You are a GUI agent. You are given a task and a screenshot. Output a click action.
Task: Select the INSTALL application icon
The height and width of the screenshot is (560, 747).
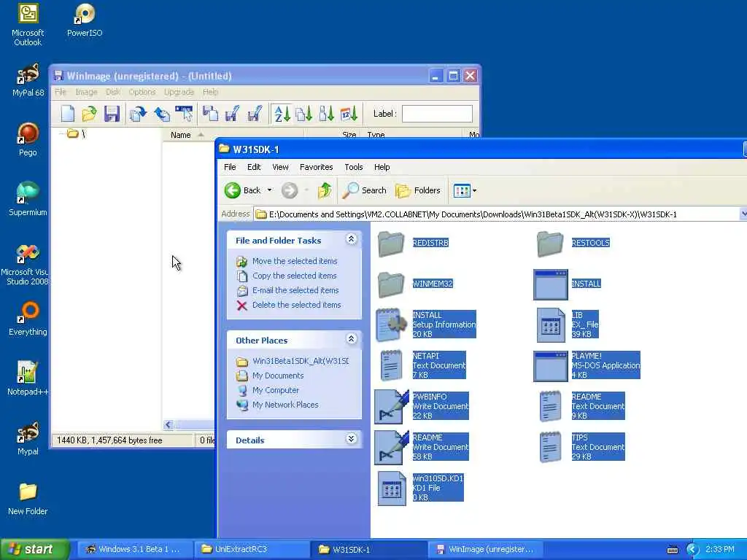550,285
